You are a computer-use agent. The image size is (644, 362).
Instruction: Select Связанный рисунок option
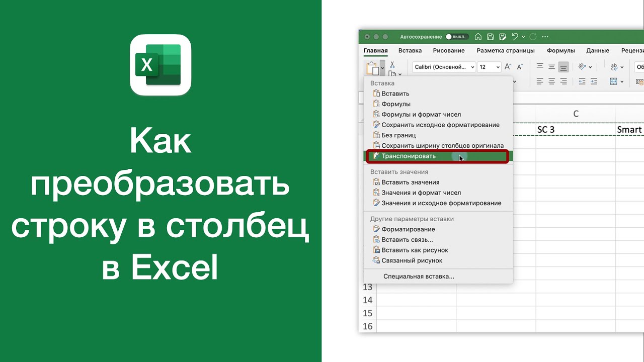(x=438, y=260)
